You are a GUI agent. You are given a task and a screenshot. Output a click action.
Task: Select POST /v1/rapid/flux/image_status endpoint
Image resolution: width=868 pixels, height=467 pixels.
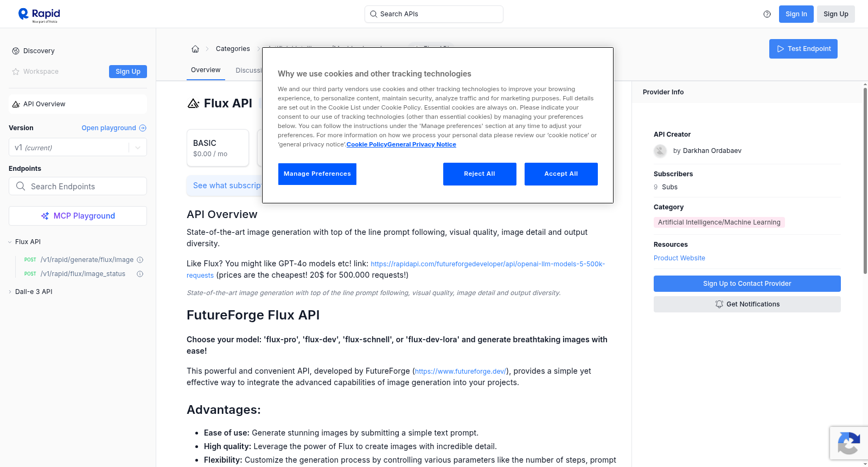pos(75,274)
